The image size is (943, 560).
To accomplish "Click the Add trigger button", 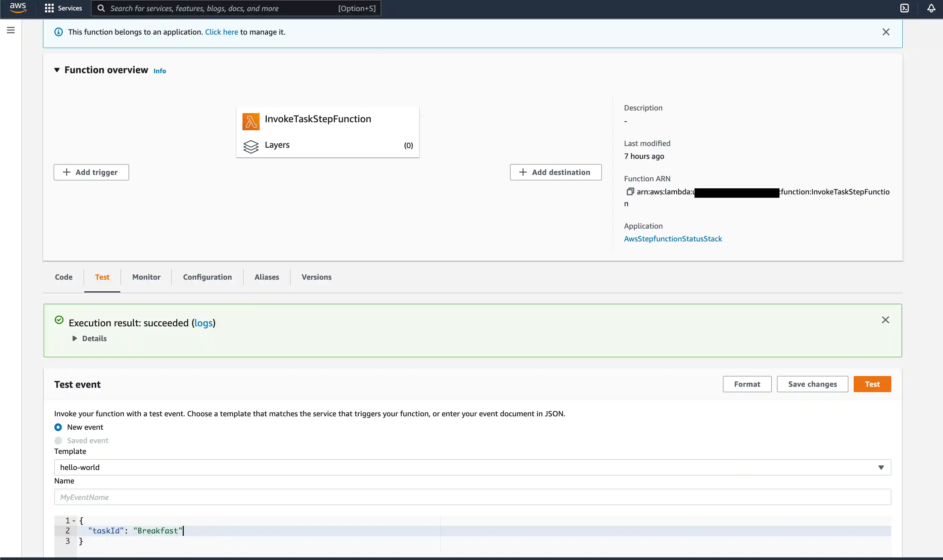I will pyautogui.click(x=91, y=172).
